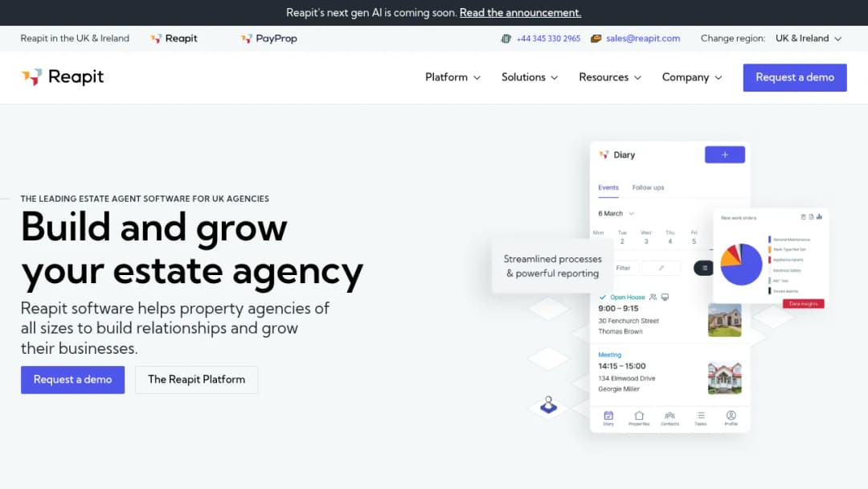Expand the 6 March date dropdown
Screen dimensions: 868x489
pyautogui.click(x=616, y=214)
